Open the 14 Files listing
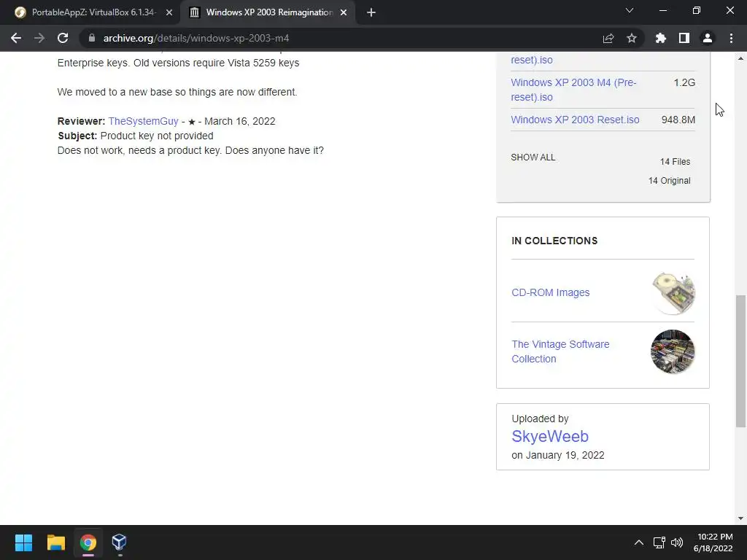747x560 pixels. [x=675, y=162]
